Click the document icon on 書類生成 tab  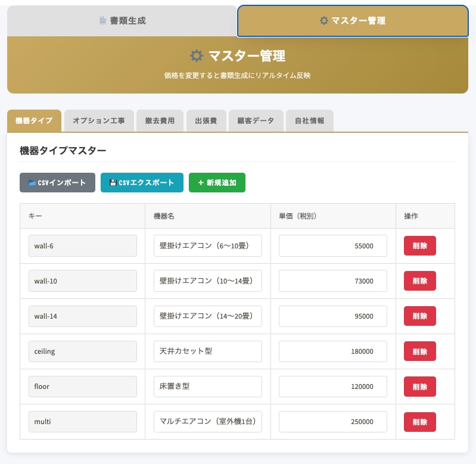tap(103, 21)
